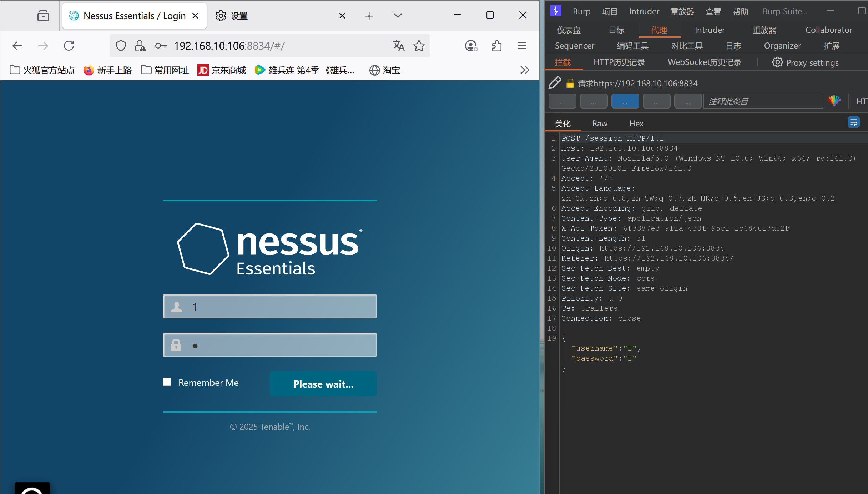Click the key saved-password icon in the address bar

click(161, 46)
